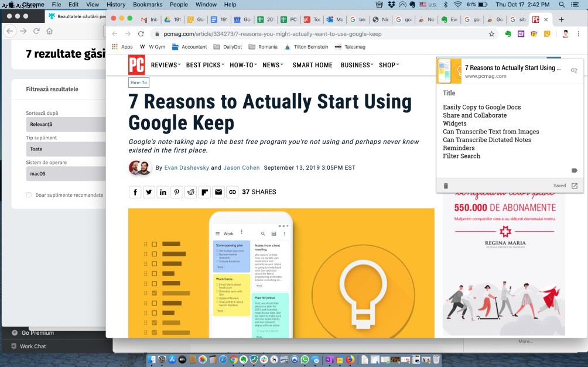Open the People menu
This screenshot has height=367, width=588.
pos(179,5)
